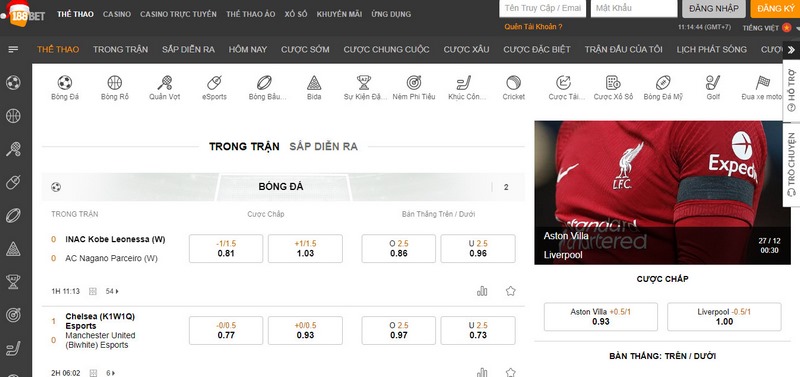Screen dimensions: 800x377
Task: Select Đua xe moto flag icon
Action: [762, 83]
